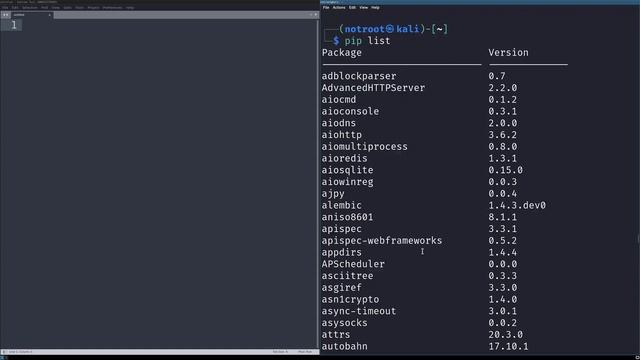Viewport: 640px width, 360px height.
Task: Click the Package column header
Action: [x=342, y=53]
